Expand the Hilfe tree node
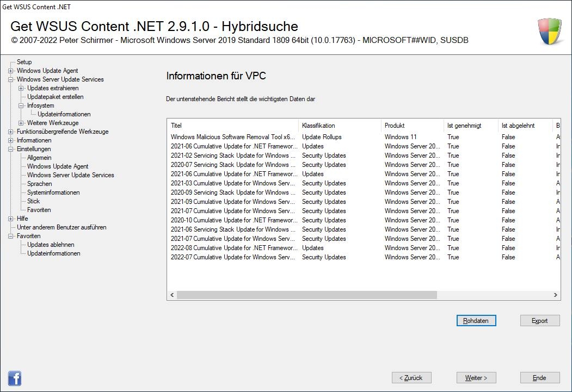The image size is (572, 392). pyautogui.click(x=10, y=219)
